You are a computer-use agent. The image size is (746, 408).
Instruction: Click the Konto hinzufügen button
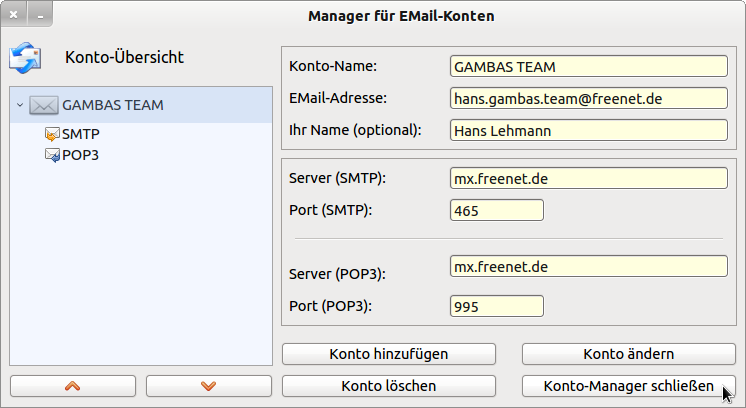[389, 354]
